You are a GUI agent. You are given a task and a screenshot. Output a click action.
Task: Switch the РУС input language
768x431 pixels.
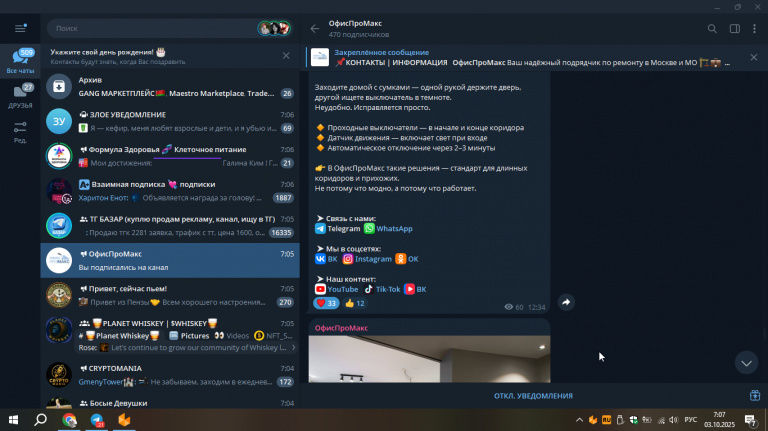[x=691, y=420]
